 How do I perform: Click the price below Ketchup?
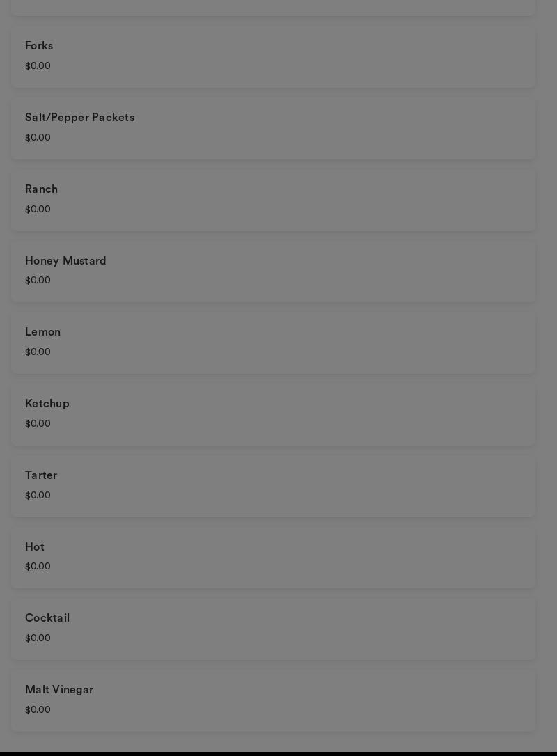38,424
